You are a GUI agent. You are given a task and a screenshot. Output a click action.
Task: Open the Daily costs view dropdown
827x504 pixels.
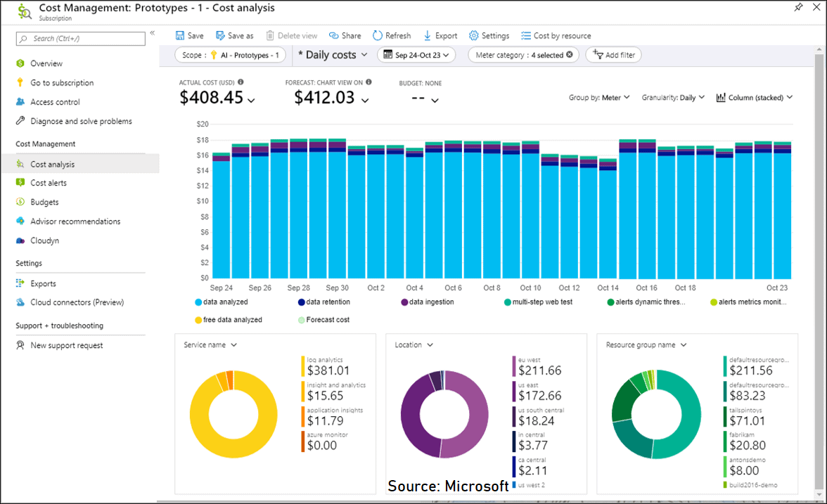332,54
